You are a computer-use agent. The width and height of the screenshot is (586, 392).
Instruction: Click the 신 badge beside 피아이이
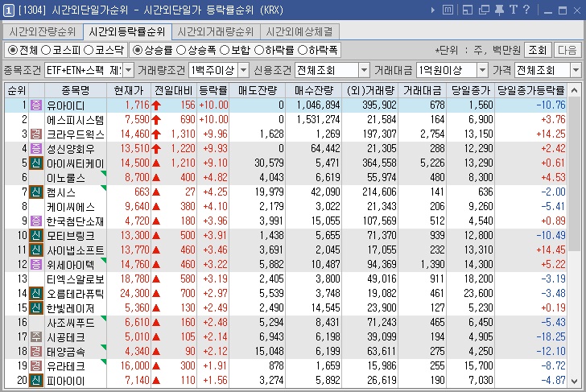(x=36, y=381)
